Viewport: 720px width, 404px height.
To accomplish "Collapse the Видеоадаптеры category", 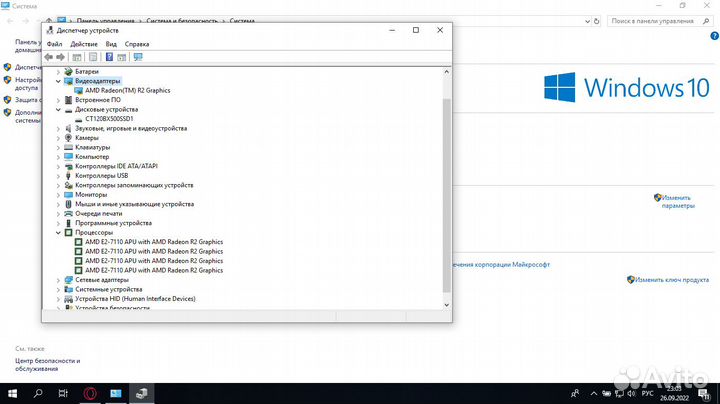I will click(57, 81).
